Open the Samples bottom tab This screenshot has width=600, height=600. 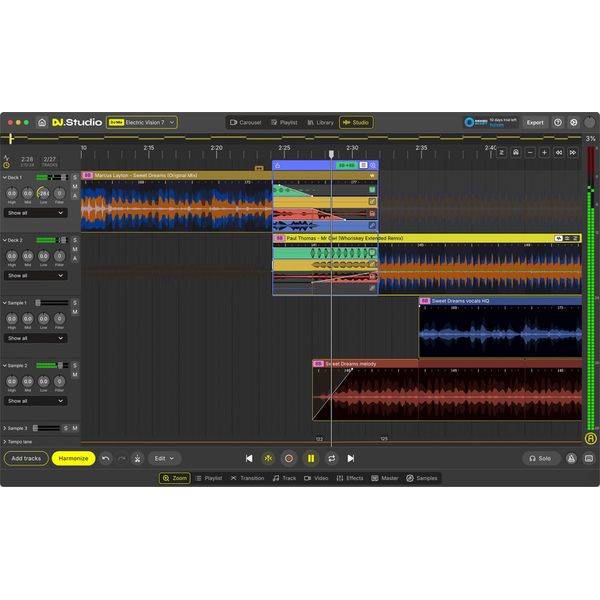point(422,478)
